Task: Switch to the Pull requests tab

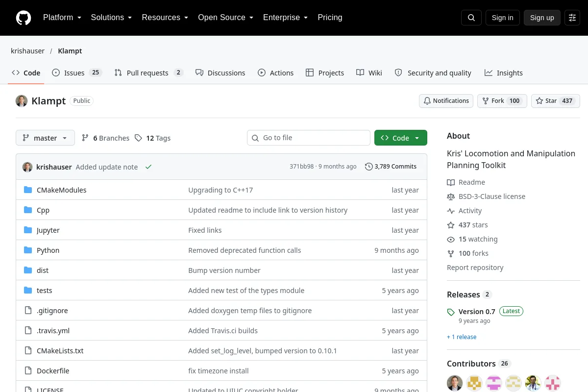Action: pyautogui.click(x=148, y=73)
